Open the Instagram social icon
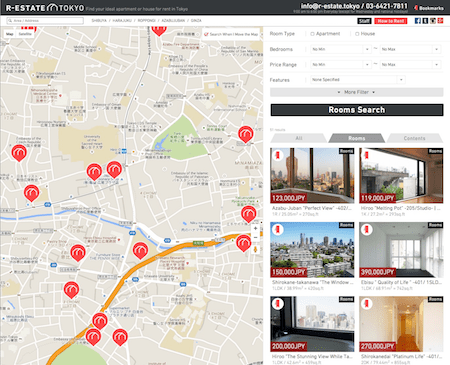Screen dimensions: 450x365 (433, 21)
